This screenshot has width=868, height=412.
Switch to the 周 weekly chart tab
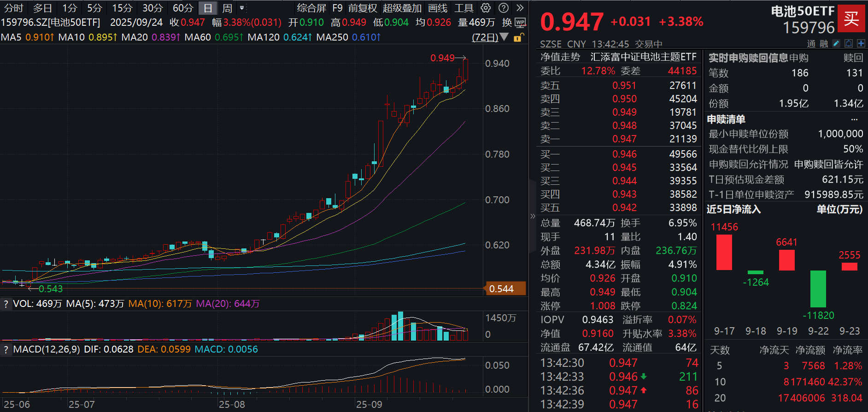tap(227, 8)
